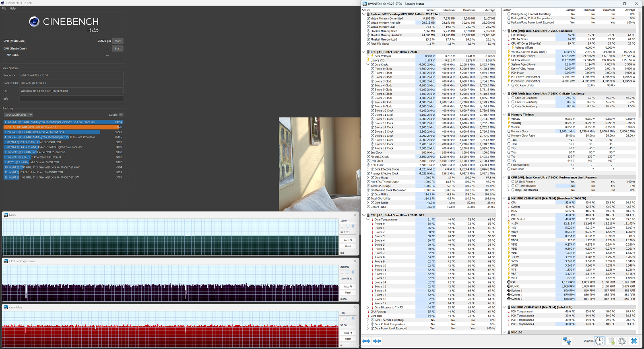Screen dimensions: 644x349
Task: Click the blue color square in Core Max graph
Action: pyautogui.click(x=353, y=318)
